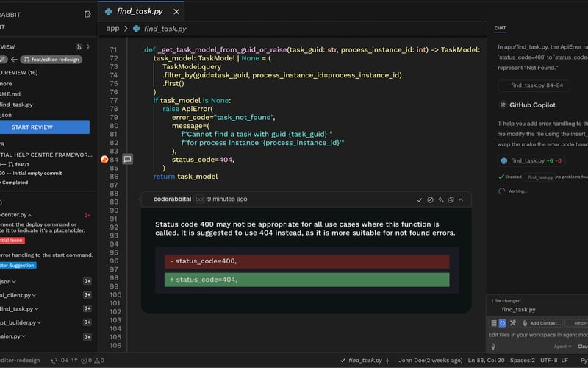588x368 pixels.
Task: Click the blue refresh icon in chat toolbar
Action: point(503,323)
